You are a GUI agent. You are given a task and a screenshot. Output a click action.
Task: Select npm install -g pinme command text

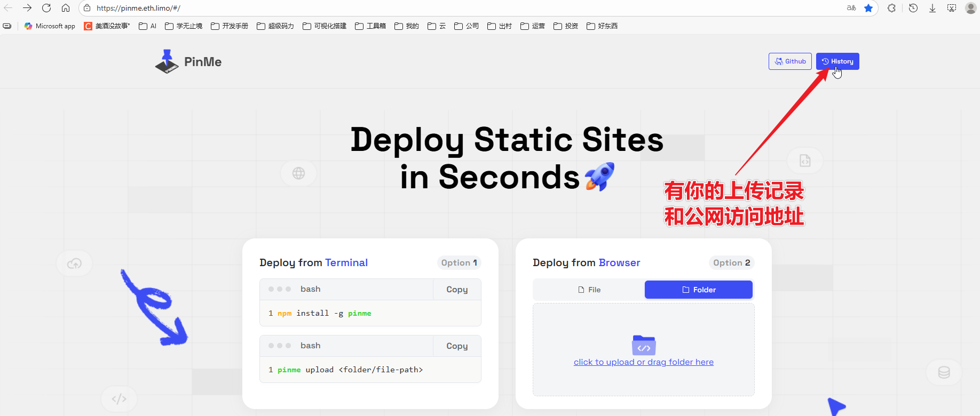pyautogui.click(x=325, y=313)
